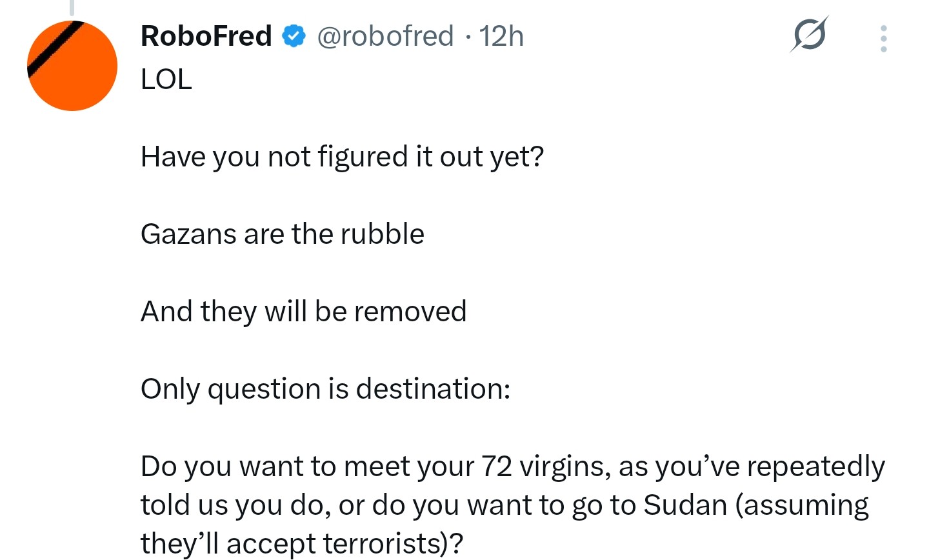Click the "And they will be removed" line
Screen dimensions: 929x560
304,312
